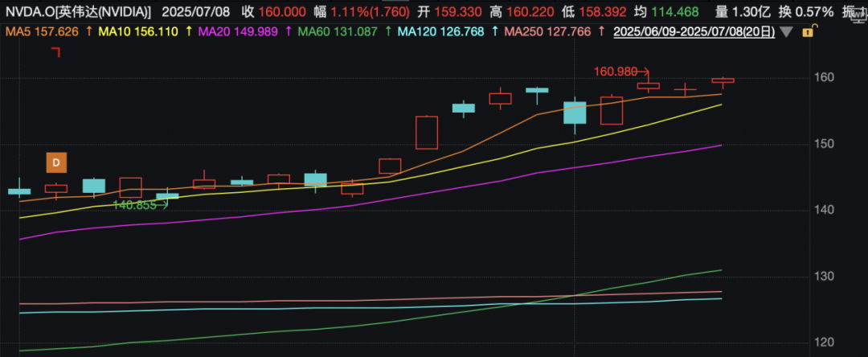
Task: Click the orange D dividend marker
Action: (x=56, y=162)
